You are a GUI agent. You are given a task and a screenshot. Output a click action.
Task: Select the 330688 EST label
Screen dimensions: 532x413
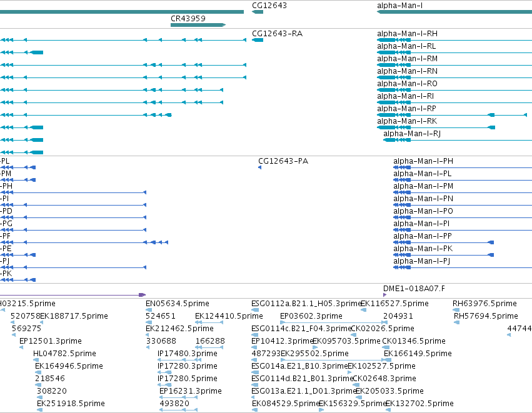point(161,341)
